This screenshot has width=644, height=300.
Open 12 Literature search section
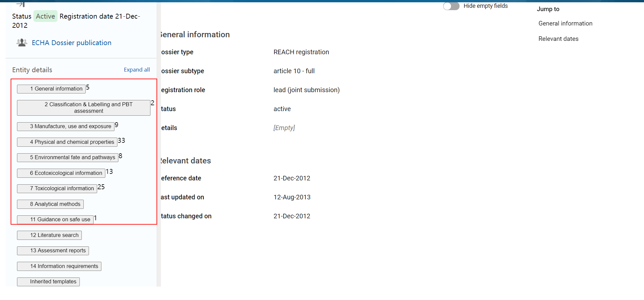click(49, 235)
